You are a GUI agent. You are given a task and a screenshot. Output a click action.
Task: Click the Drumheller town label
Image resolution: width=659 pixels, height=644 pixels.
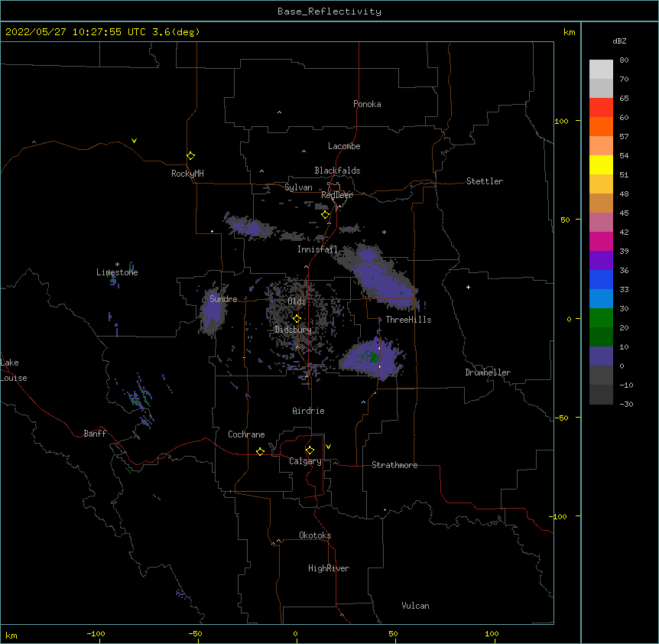(488, 372)
